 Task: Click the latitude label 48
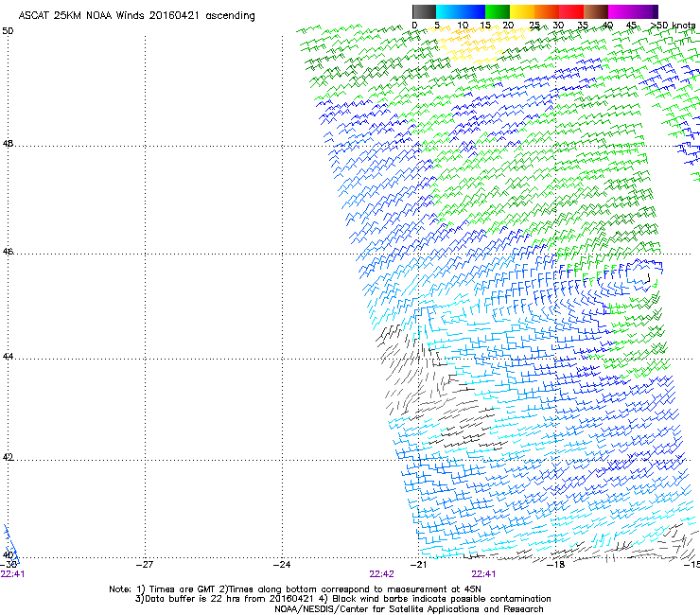pyautogui.click(x=8, y=144)
